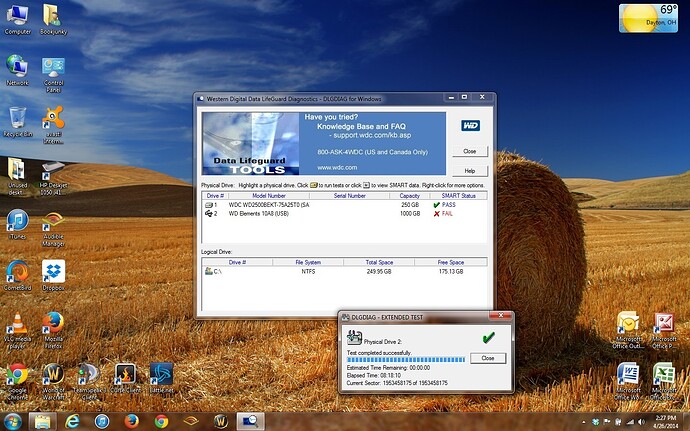The width and height of the screenshot is (690, 431).
Task: Sort logical drives by Free Space column
Action: click(451, 262)
